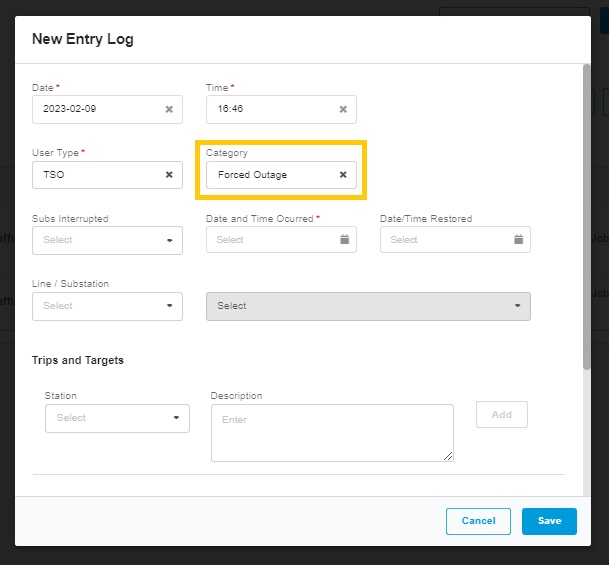The image size is (609, 565).
Task: Expand the Subs Interrupted dropdown
Action: pos(169,240)
